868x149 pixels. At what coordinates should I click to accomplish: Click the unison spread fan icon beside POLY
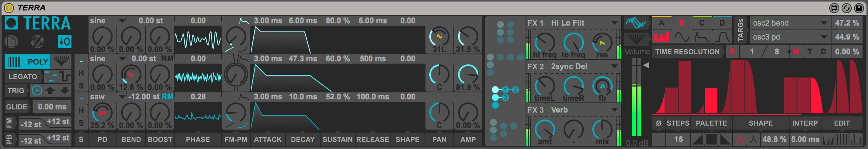point(61,61)
